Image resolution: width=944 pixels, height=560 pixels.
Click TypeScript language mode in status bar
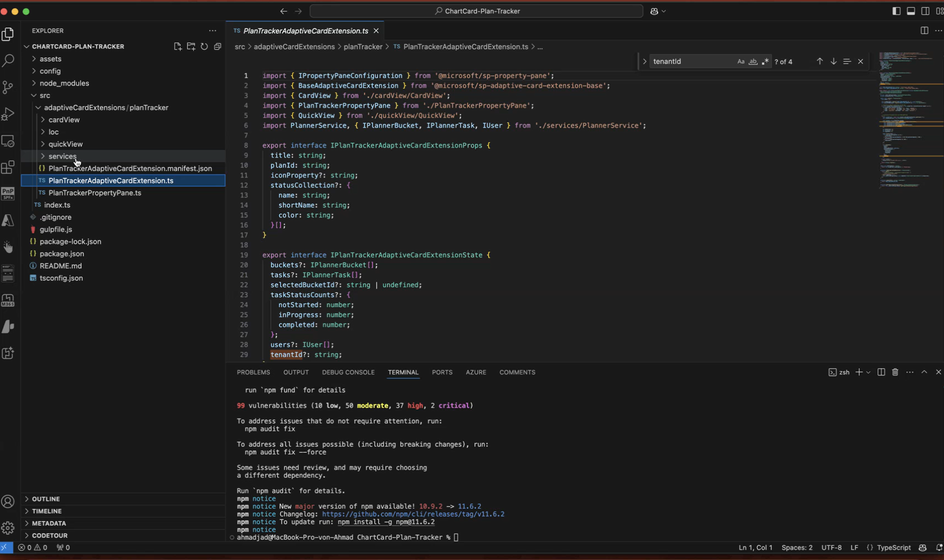(x=893, y=548)
